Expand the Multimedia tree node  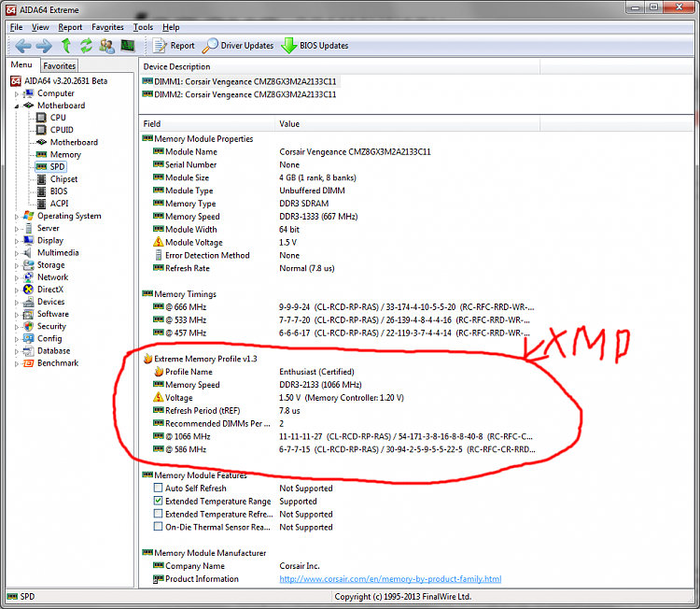(17, 253)
